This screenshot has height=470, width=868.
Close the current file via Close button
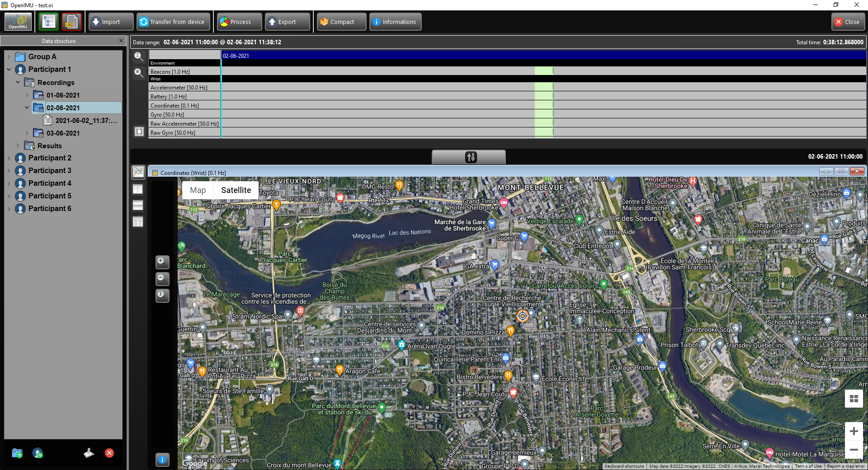(x=848, y=22)
